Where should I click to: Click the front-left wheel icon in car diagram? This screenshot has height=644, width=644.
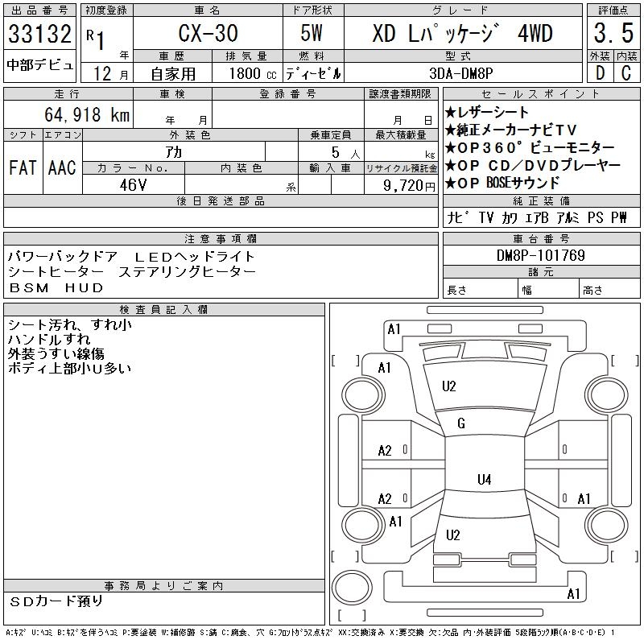(x=357, y=394)
